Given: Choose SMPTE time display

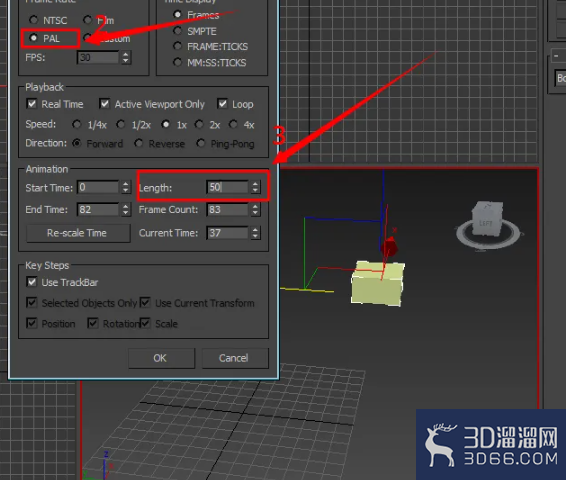Looking at the screenshot, I should [x=177, y=31].
